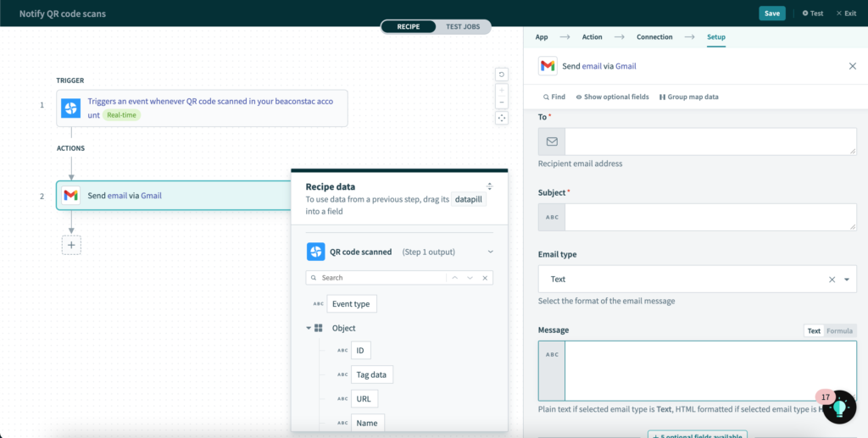This screenshot has width=868, height=438.
Task: Collapse the QR code scanned output section
Action: click(490, 252)
